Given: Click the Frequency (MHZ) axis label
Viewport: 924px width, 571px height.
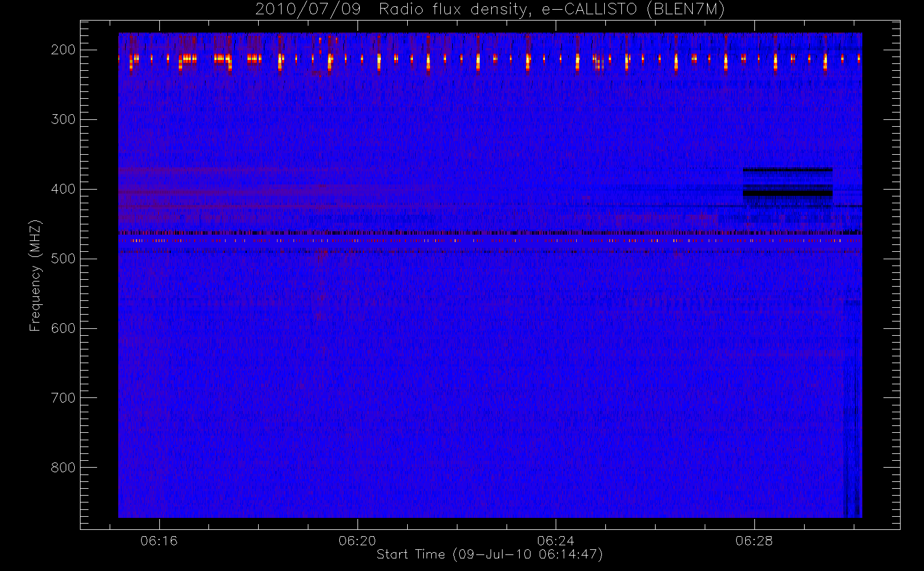Looking at the screenshot, I should (35, 275).
